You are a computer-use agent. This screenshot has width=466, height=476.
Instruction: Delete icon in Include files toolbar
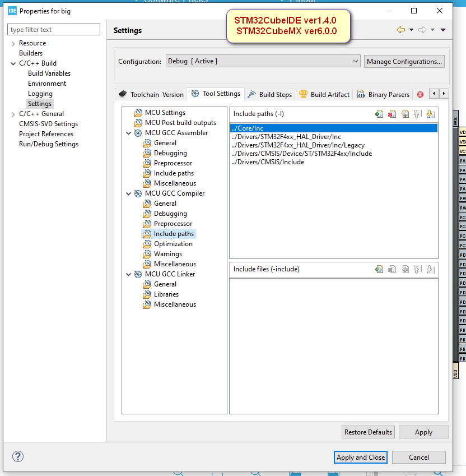point(392,269)
